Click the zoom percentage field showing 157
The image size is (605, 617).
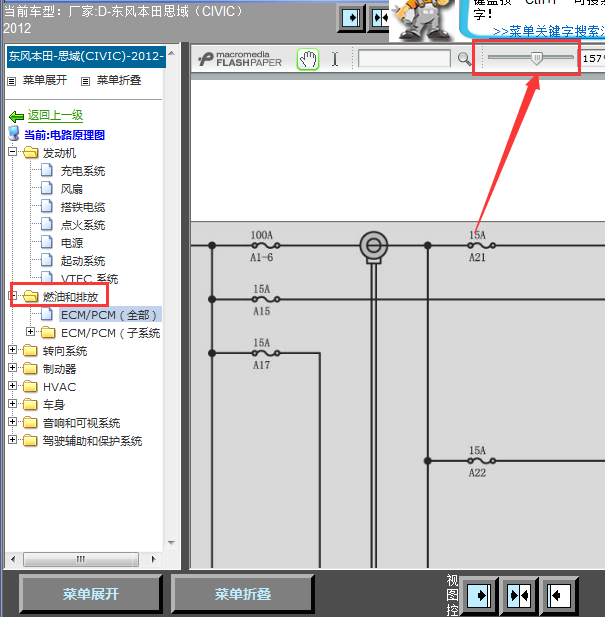(593, 59)
